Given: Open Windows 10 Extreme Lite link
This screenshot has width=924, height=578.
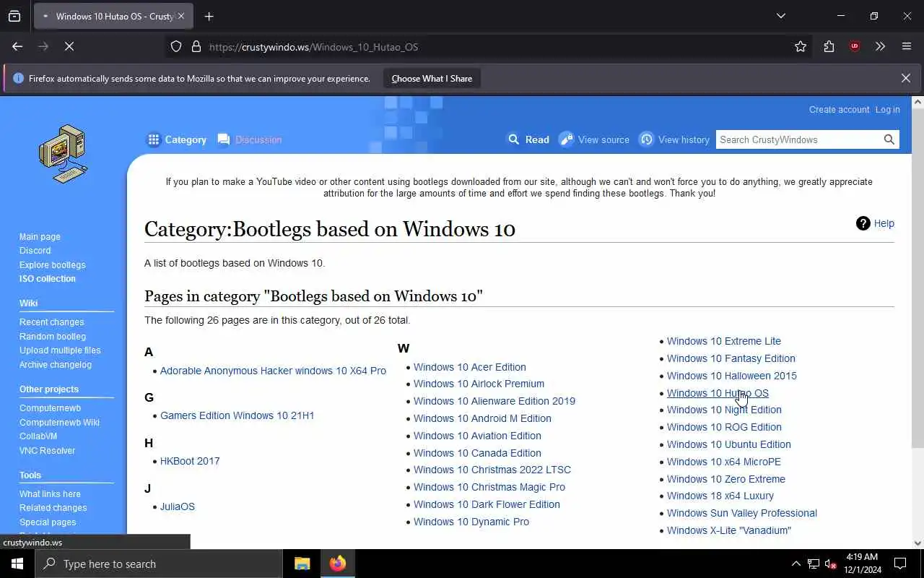Looking at the screenshot, I should [724, 341].
